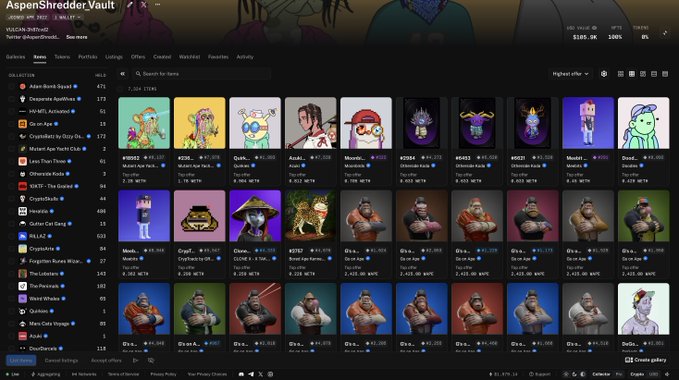This screenshot has width=679, height=380.
Task: Open the Otherside Koda #2984 thumbnail
Action: 421,123
